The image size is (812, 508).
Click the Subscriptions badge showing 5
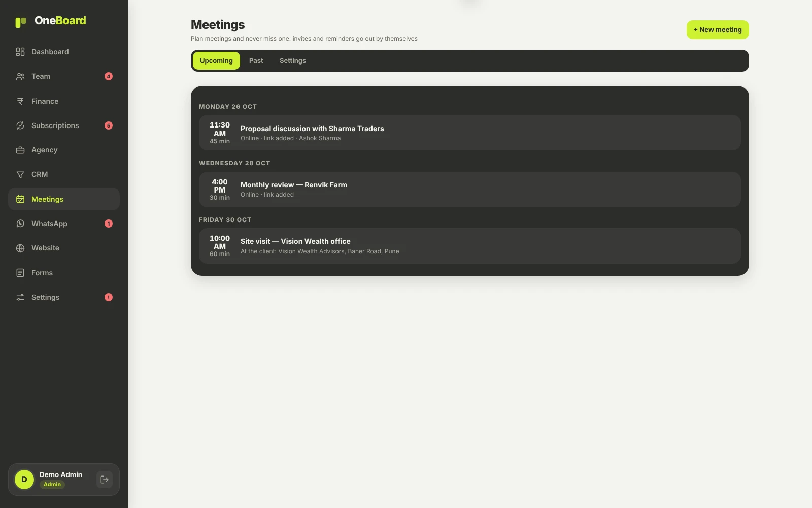(109, 125)
